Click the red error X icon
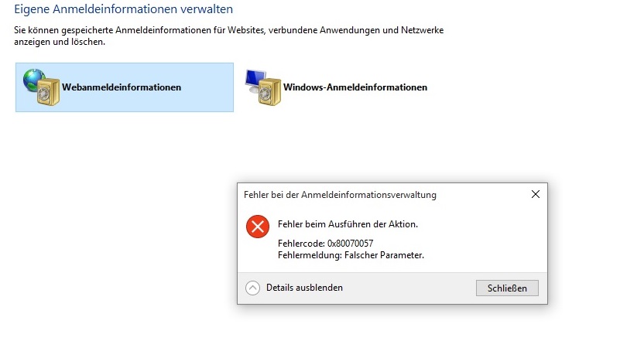 [258, 227]
